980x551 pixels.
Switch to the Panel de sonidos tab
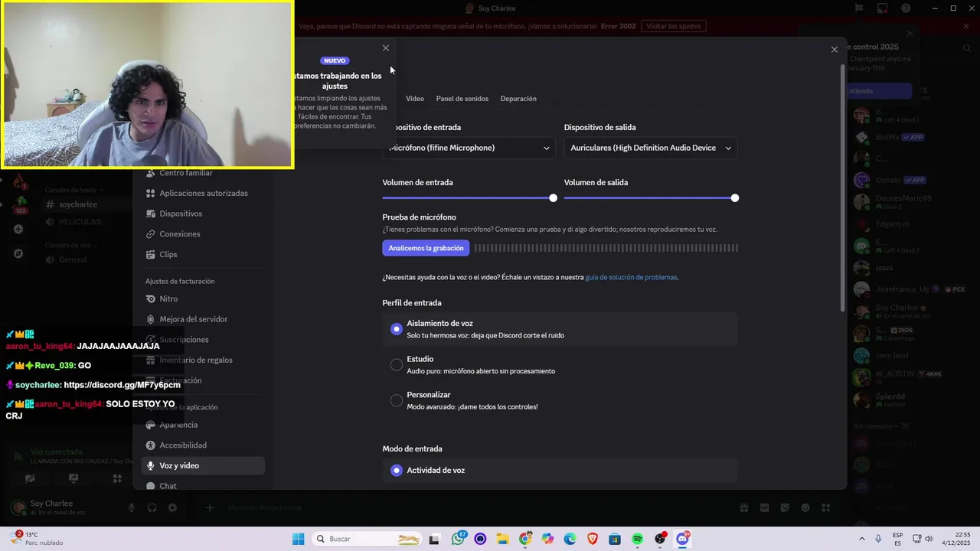coord(462,99)
